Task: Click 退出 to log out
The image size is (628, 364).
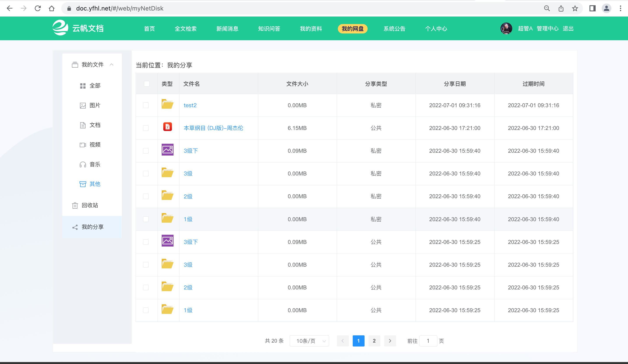Action: 568,29
